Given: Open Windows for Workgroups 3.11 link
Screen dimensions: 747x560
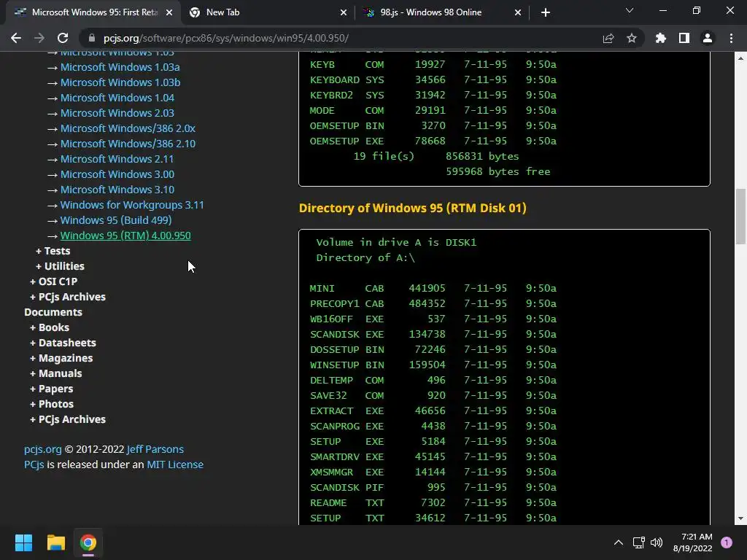Looking at the screenshot, I should pyautogui.click(x=132, y=205).
